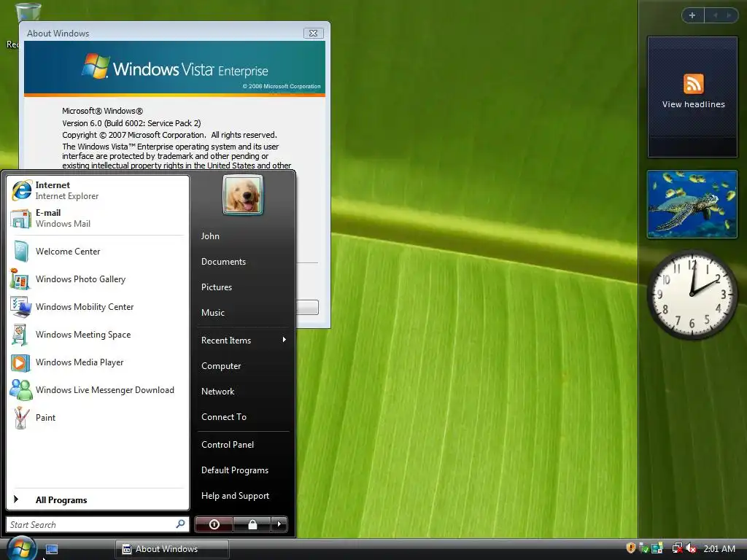747x560 pixels.
Task: Click the muted volume tray icon
Action: click(692, 548)
